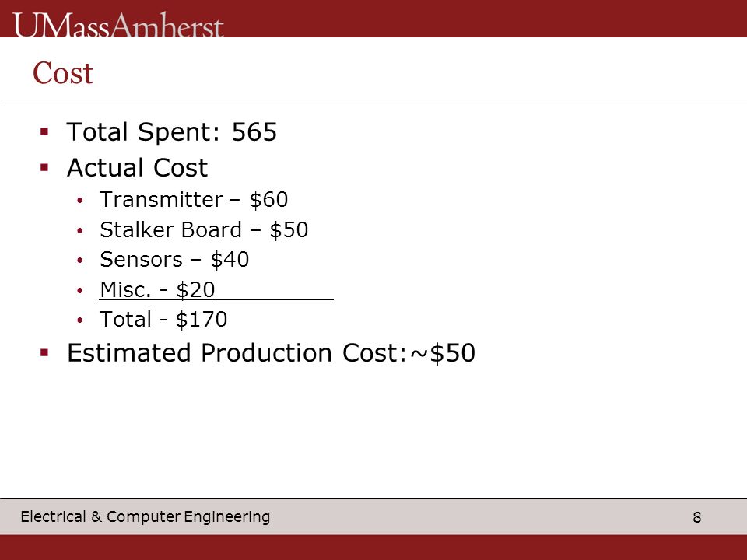The height and width of the screenshot is (560, 747).
Task: Click the red bullet before Actual Cost
Action: click(45, 167)
